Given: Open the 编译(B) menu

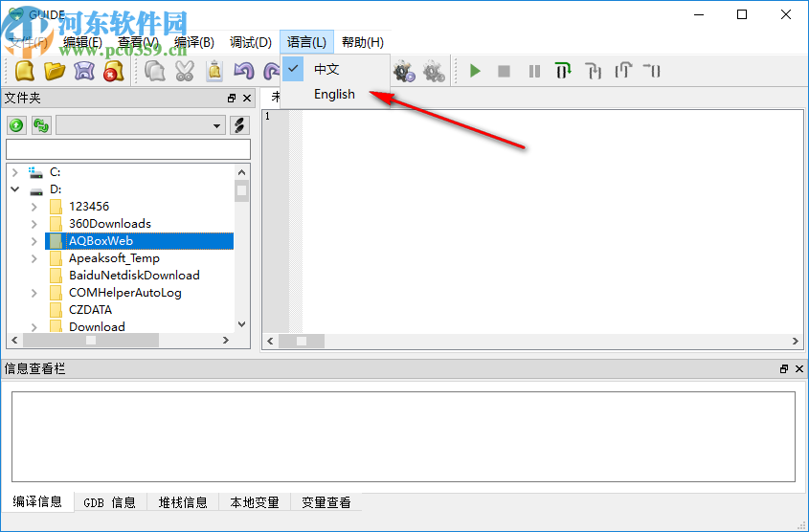Looking at the screenshot, I should tap(194, 42).
